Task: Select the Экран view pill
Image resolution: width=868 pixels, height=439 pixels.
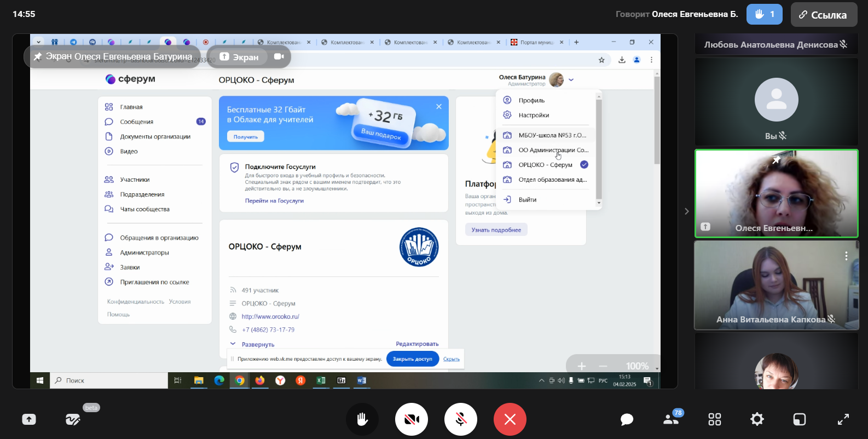Action: (x=239, y=57)
